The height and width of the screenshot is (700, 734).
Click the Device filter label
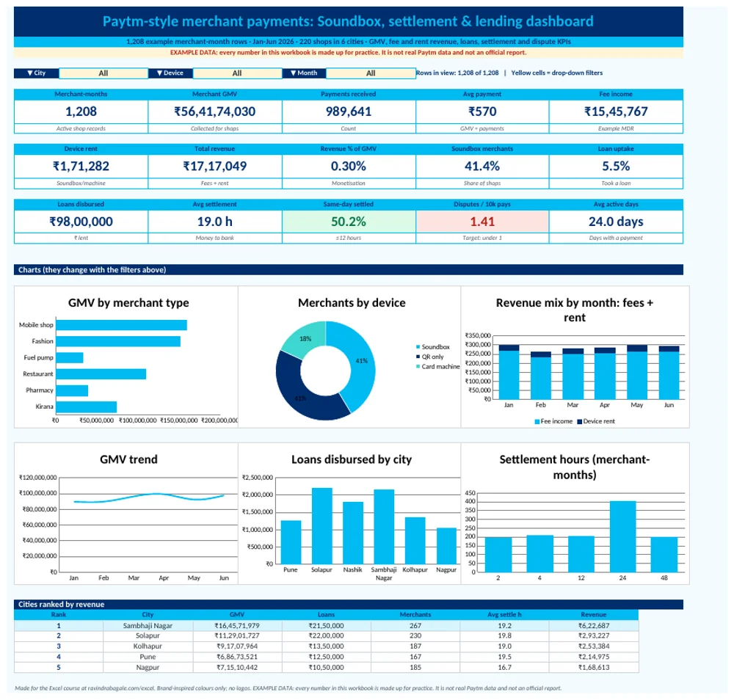tap(170, 73)
